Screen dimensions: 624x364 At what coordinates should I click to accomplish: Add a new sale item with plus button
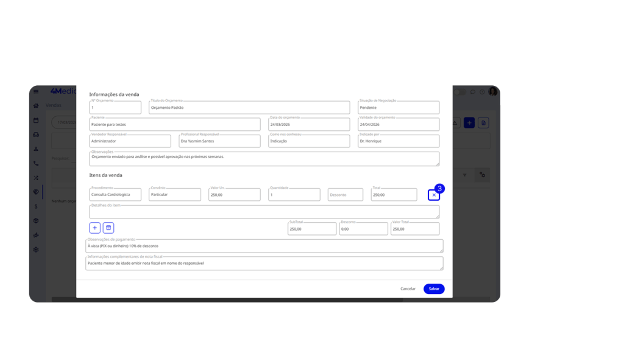(x=95, y=228)
